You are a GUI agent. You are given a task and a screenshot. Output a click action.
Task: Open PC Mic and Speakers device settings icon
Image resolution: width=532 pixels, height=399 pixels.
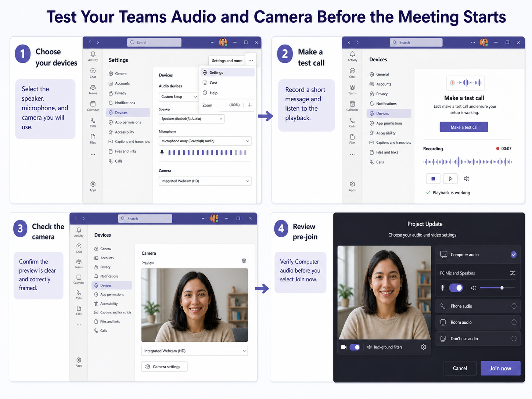click(513, 273)
